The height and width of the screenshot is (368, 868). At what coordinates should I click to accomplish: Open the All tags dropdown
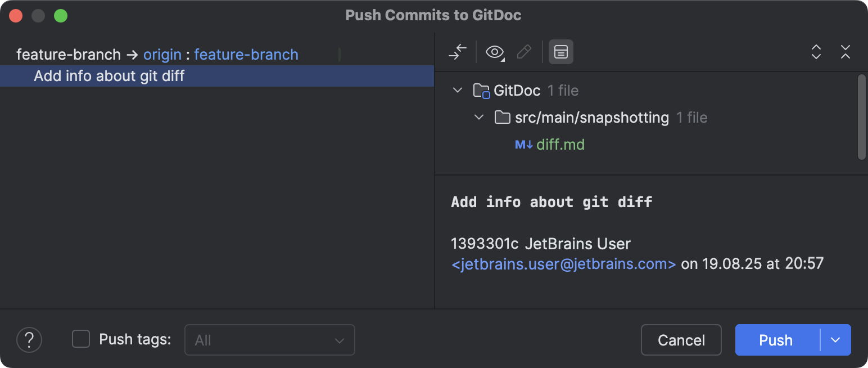pyautogui.click(x=269, y=340)
